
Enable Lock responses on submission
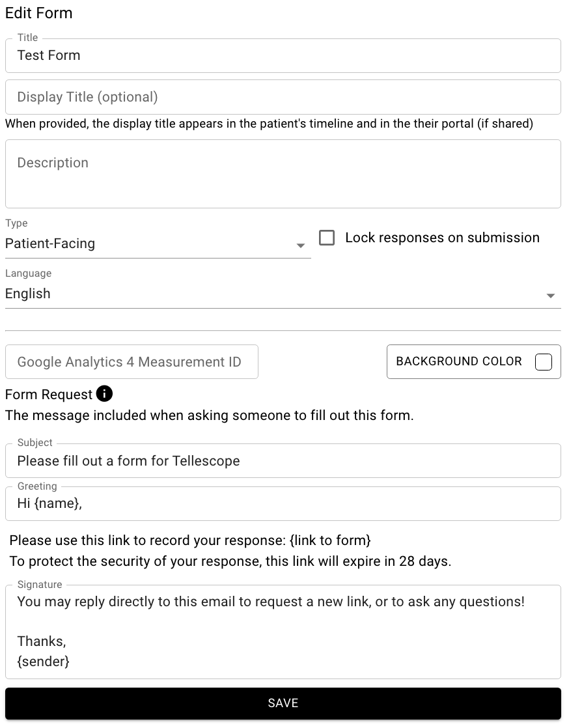(326, 238)
